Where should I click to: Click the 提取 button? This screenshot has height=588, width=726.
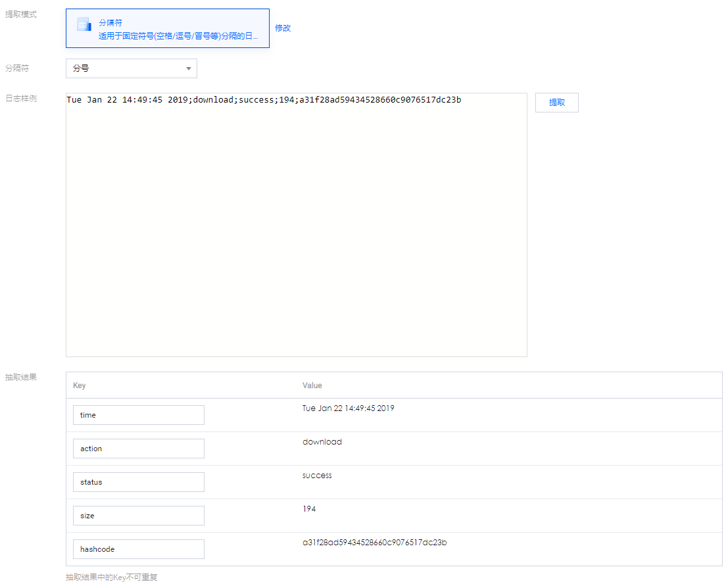(556, 103)
